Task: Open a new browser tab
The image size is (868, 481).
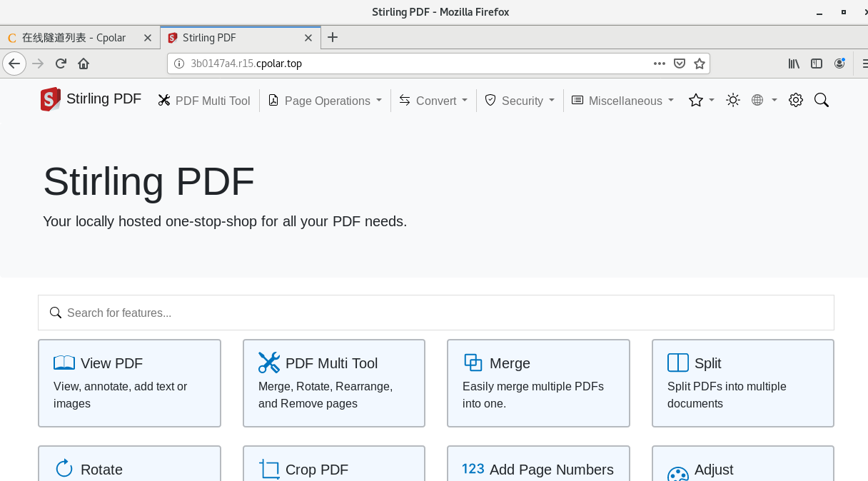Action: [x=333, y=38]
